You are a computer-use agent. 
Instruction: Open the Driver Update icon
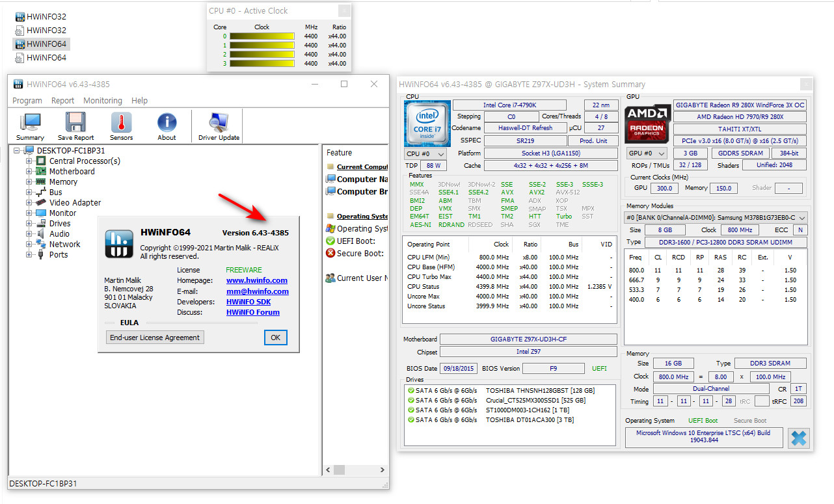219,122
